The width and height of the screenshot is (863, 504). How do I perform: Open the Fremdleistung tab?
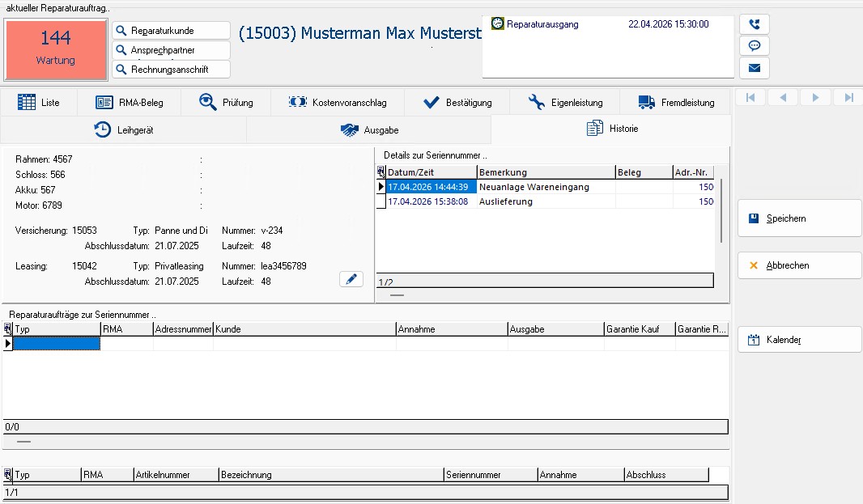point(676,103)
